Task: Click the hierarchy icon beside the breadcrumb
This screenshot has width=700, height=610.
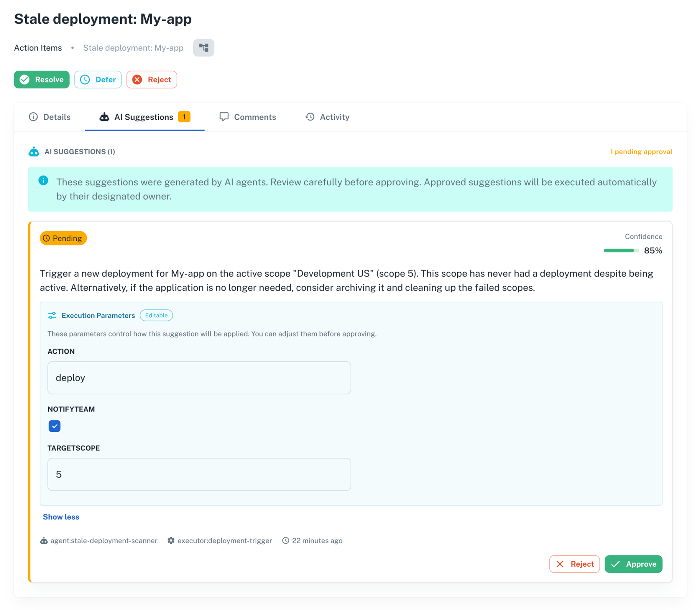Action: 204,48
